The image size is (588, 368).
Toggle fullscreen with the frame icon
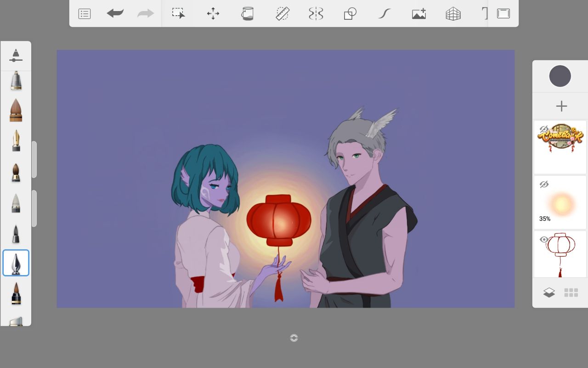tap(503, 14)
